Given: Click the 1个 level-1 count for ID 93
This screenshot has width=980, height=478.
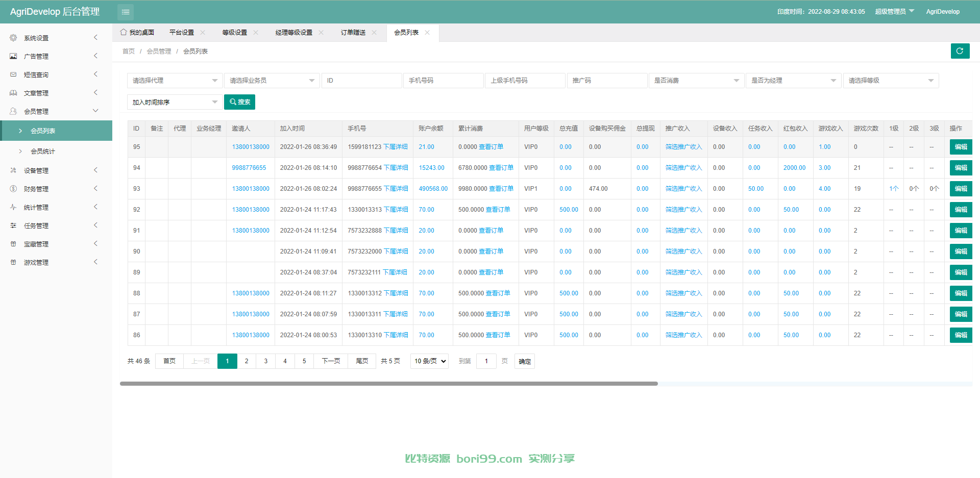Looking at the screenshot, I should coord(894,189).
